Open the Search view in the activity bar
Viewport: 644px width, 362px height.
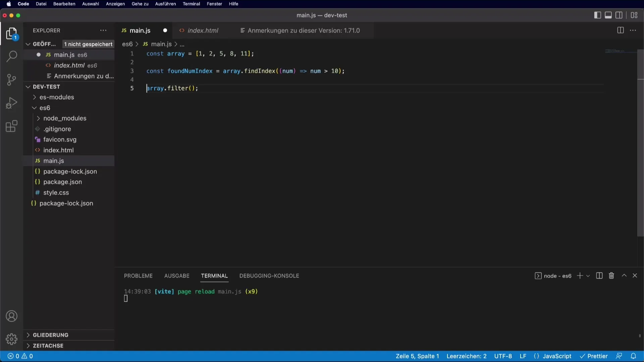pos(11,56)
